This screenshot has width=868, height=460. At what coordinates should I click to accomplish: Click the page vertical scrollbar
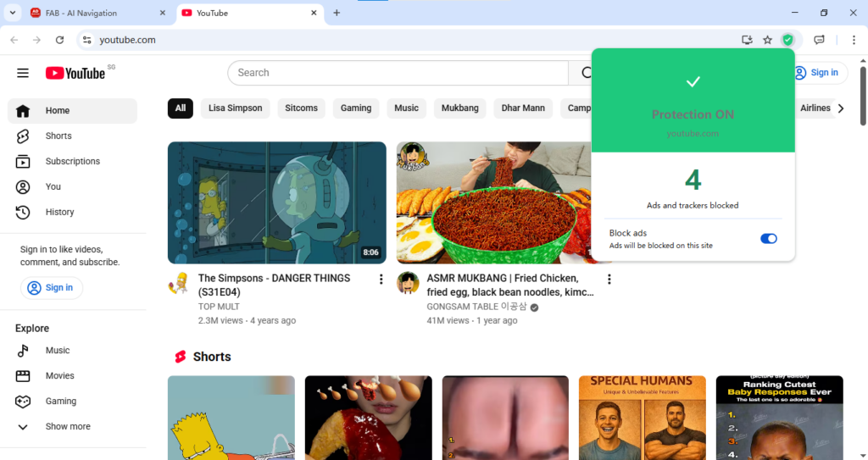[x=862, y=96]
